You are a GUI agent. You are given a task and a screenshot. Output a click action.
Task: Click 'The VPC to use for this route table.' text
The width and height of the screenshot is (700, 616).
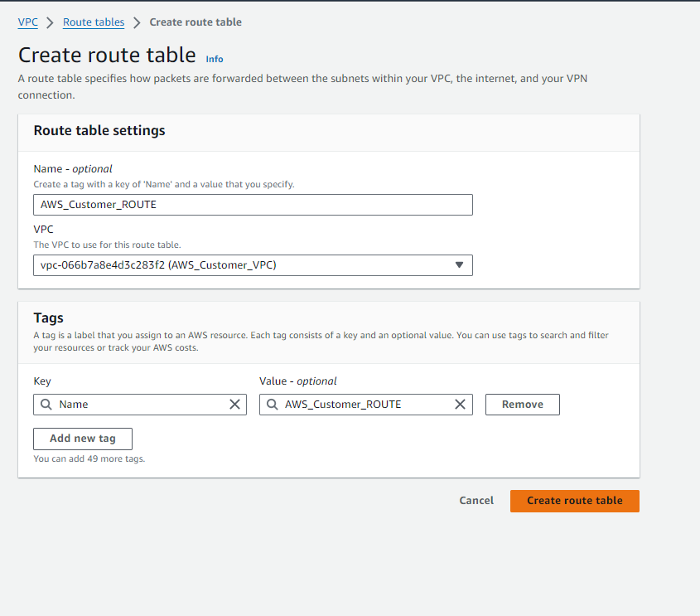pyautogui.click(x=107, y=245)
